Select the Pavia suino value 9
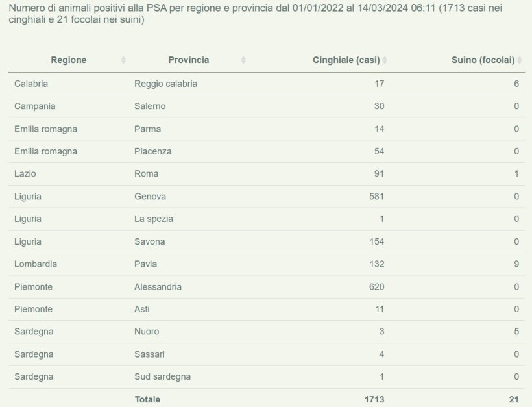This screenshot has height=407, width=532. [515, 264]
